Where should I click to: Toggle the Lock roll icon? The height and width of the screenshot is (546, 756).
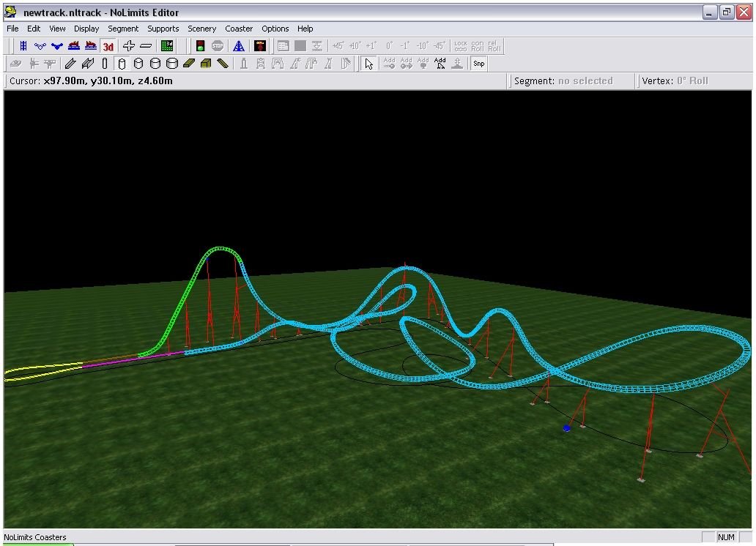pos(461,46)
